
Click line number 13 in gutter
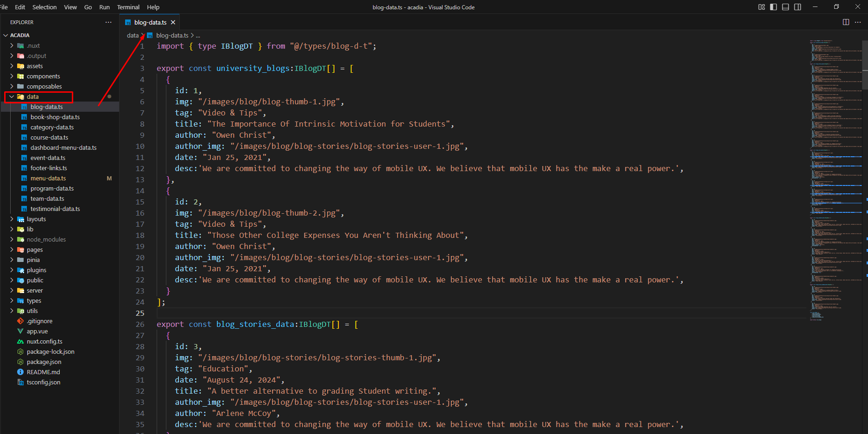point(139,179)
